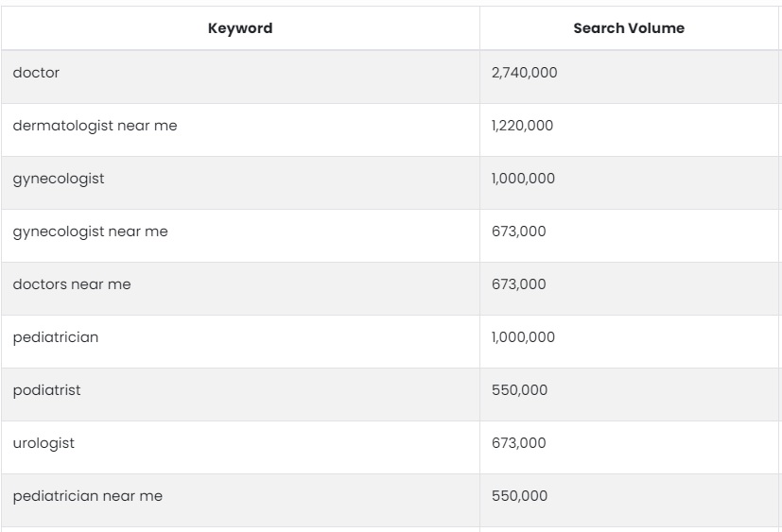Screen dimensions: 782x532
Task: Select the 'dermatologist near me' keyword
Action: 95,126
